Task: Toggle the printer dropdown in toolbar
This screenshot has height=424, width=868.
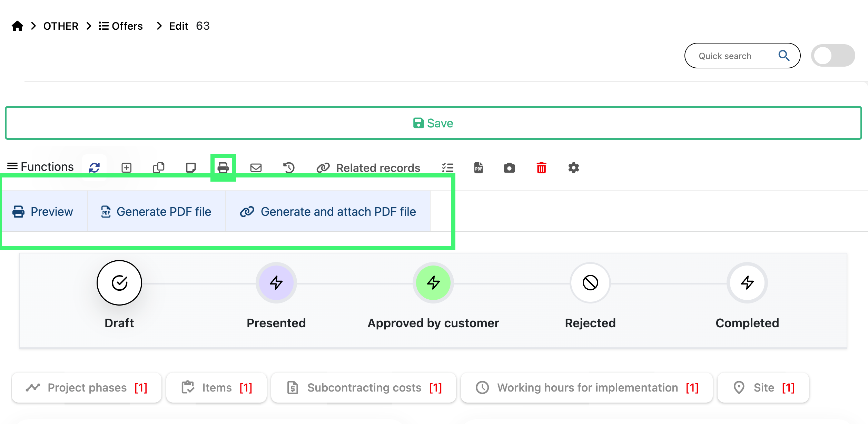Action: 223,168
